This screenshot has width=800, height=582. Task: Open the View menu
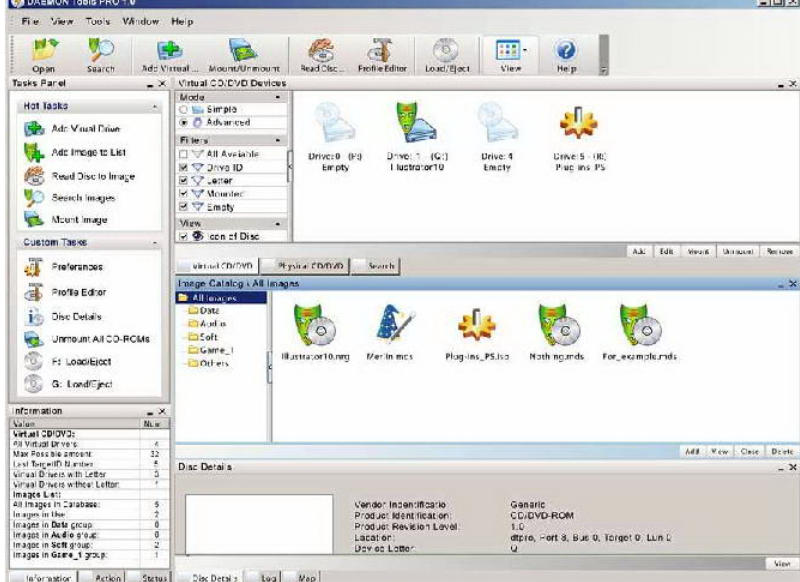pos(62,21)
